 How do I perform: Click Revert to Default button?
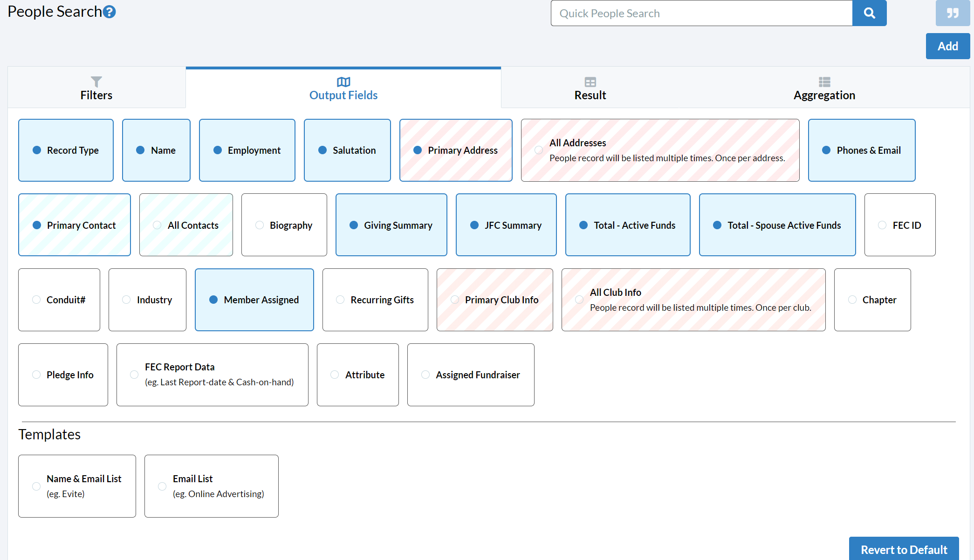coord(904,549)
